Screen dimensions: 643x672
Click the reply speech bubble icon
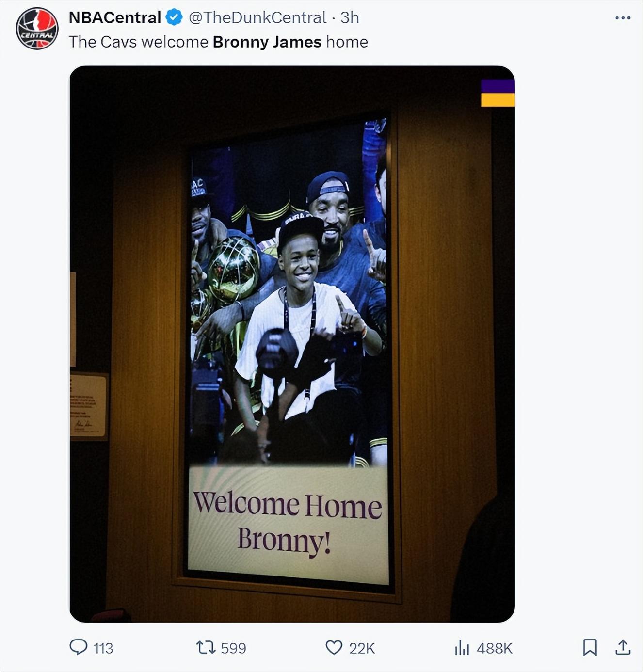click(x=79, y=647)
